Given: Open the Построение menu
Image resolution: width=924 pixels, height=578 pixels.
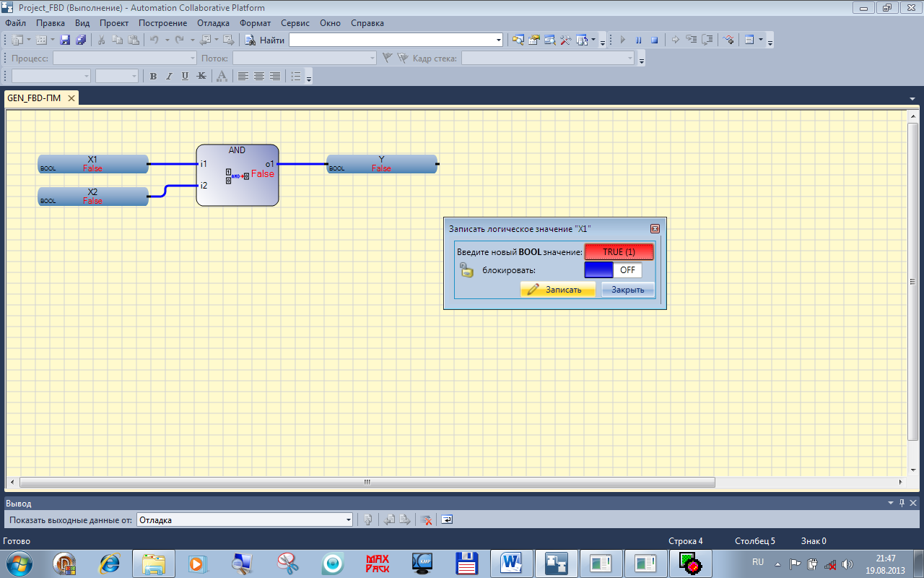Looking at the screenshot, I should coord(162,23).
